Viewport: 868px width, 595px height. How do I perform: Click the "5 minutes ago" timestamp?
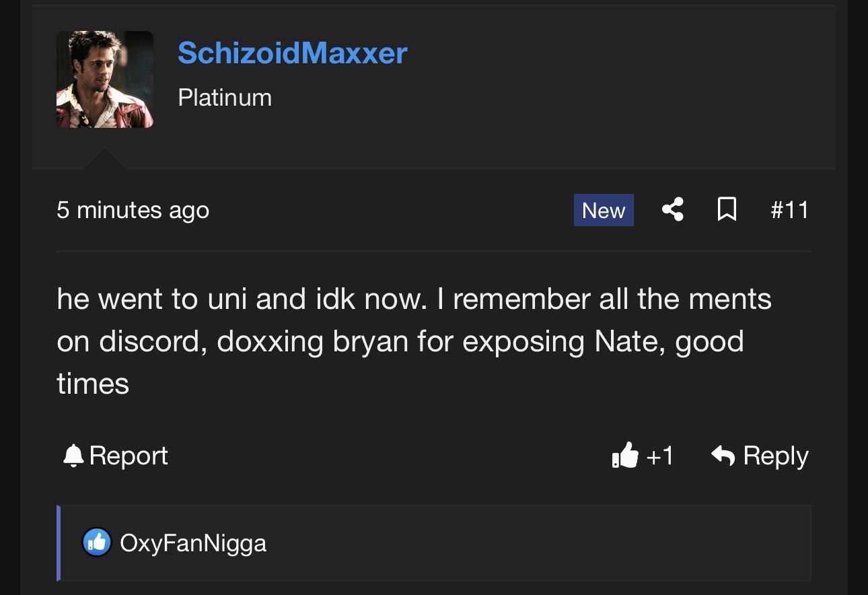[x=133, y=210]
